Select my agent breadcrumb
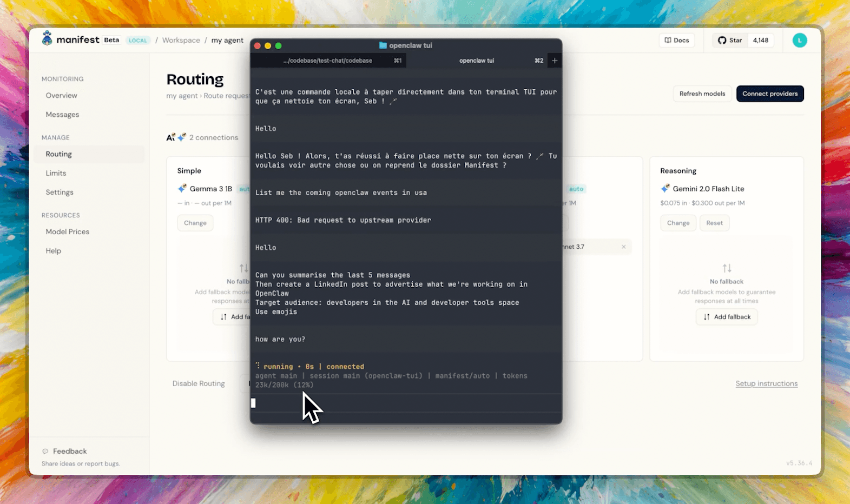This screenshot has width=850, height=504. point(227,40)
